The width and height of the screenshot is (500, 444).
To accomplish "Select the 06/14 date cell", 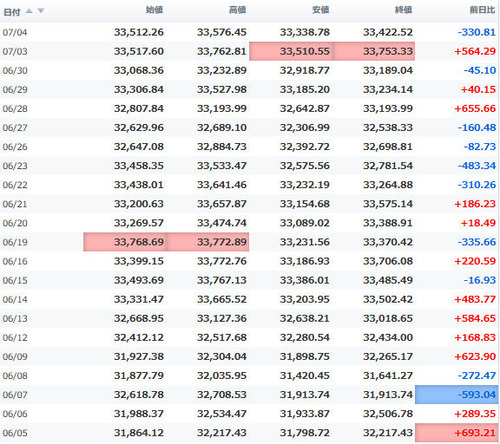I will coord(15,299).
